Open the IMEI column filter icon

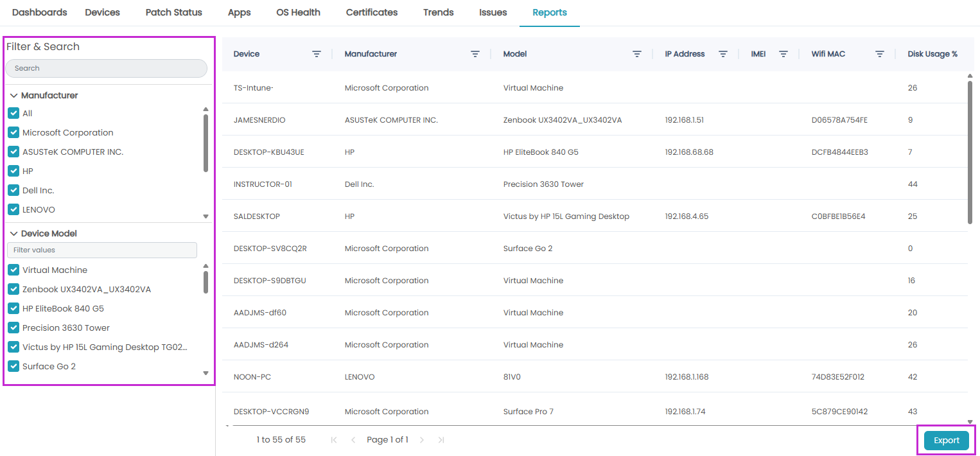point(784,54)
